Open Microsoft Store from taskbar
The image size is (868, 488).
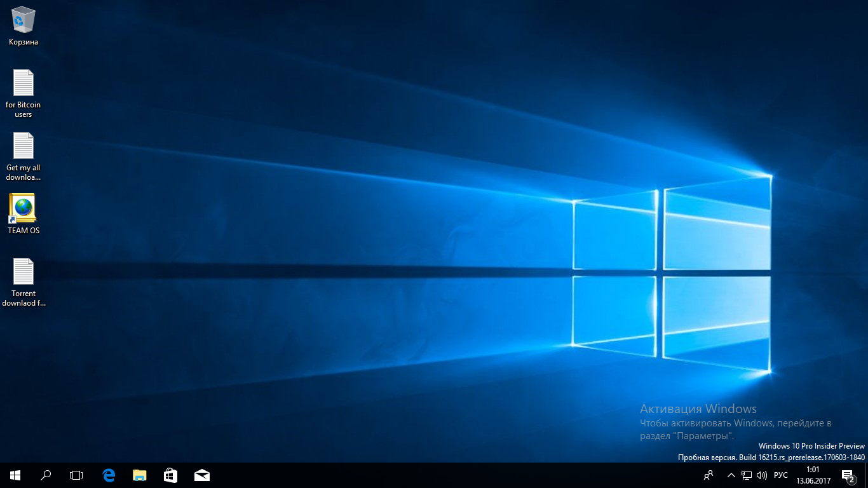(x=170, y=475)
